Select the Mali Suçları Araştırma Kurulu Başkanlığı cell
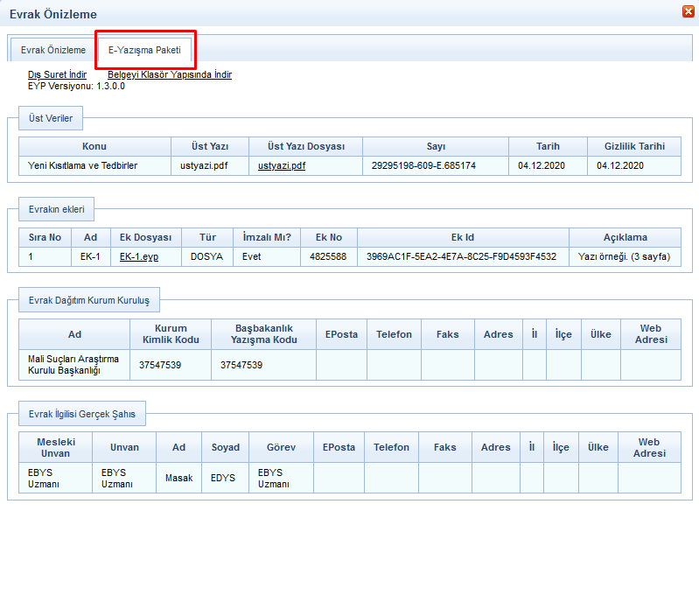The height and width of the screenshot is (616, 699). [x=73, y=365]
